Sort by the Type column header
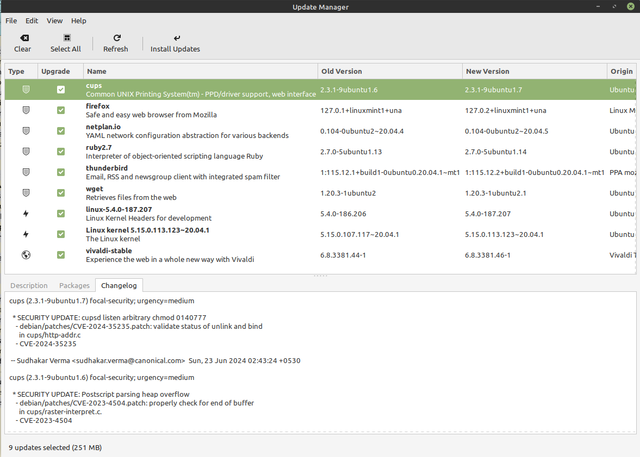This screenshot has height=457, width=640. pyautogui.click(x=21, y=71)
